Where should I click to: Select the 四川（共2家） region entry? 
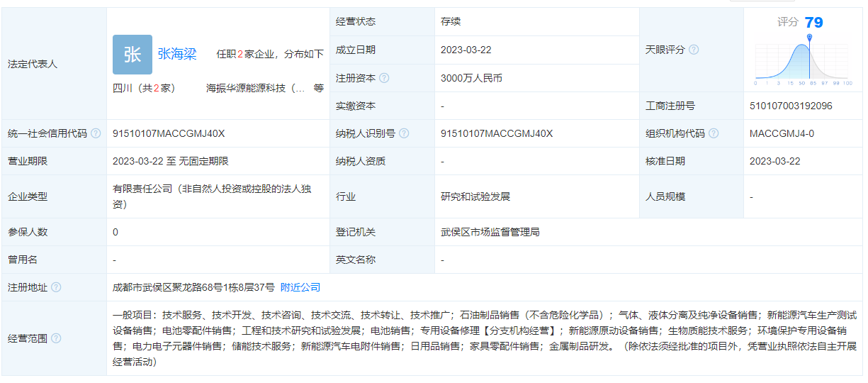[x=144, y=89]
